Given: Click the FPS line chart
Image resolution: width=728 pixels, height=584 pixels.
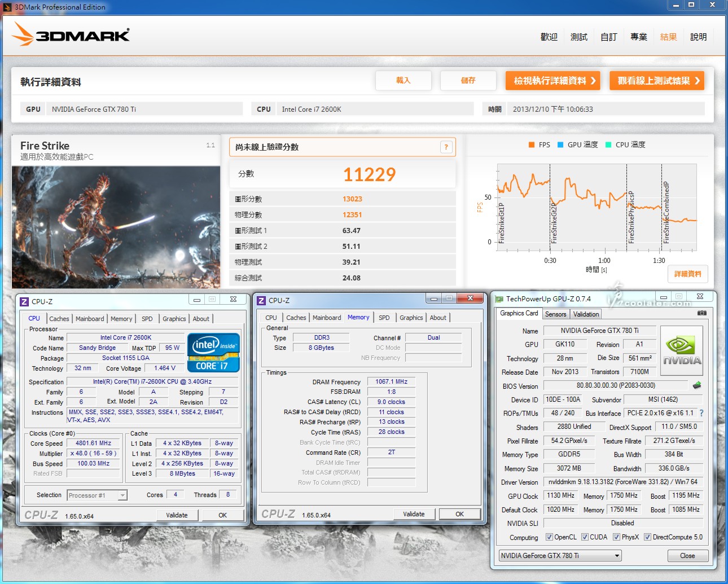Looking at the screenshot, I should (597, 207).
